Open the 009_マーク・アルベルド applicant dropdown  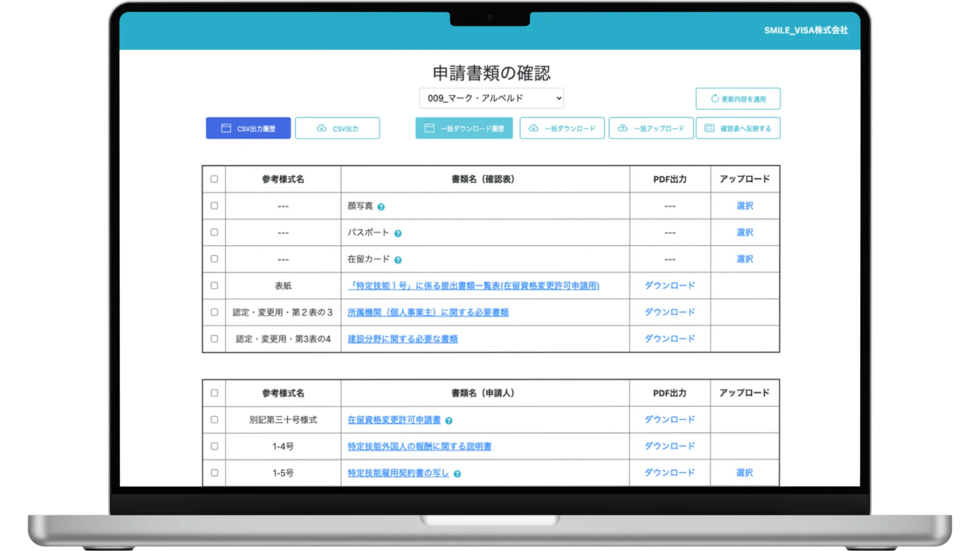pos(491,98)
